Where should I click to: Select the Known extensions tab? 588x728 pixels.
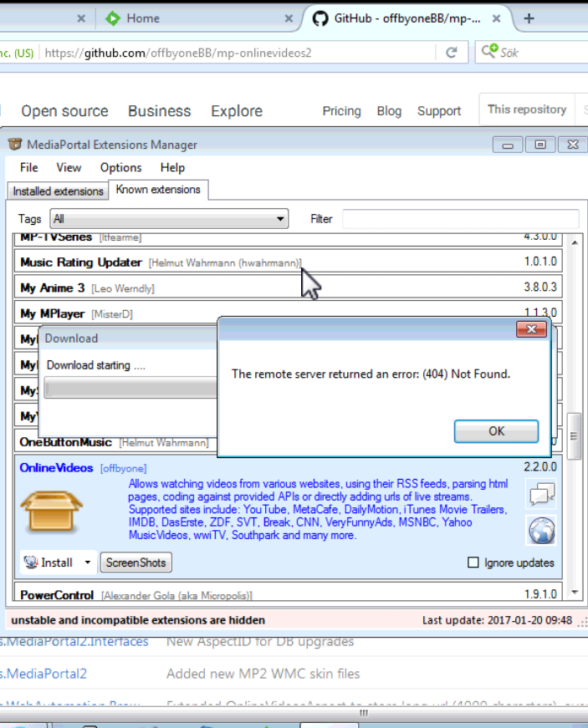pyautogui.click(x=158, y=190)
